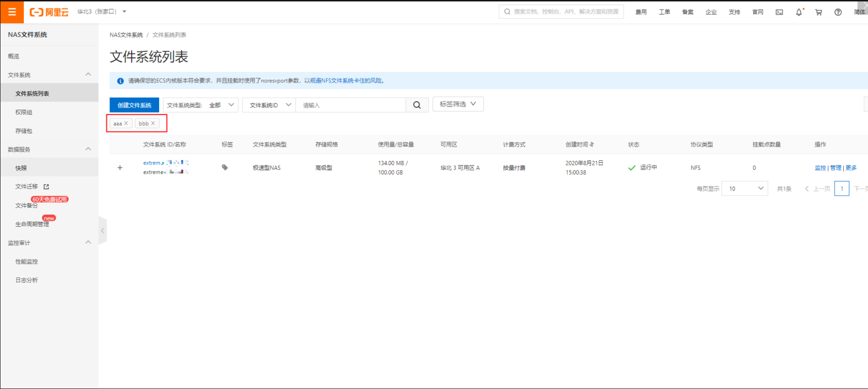This screenshot has width=868, height=389.
Task: Open the shopping cart icon
Action: point(818,12)
